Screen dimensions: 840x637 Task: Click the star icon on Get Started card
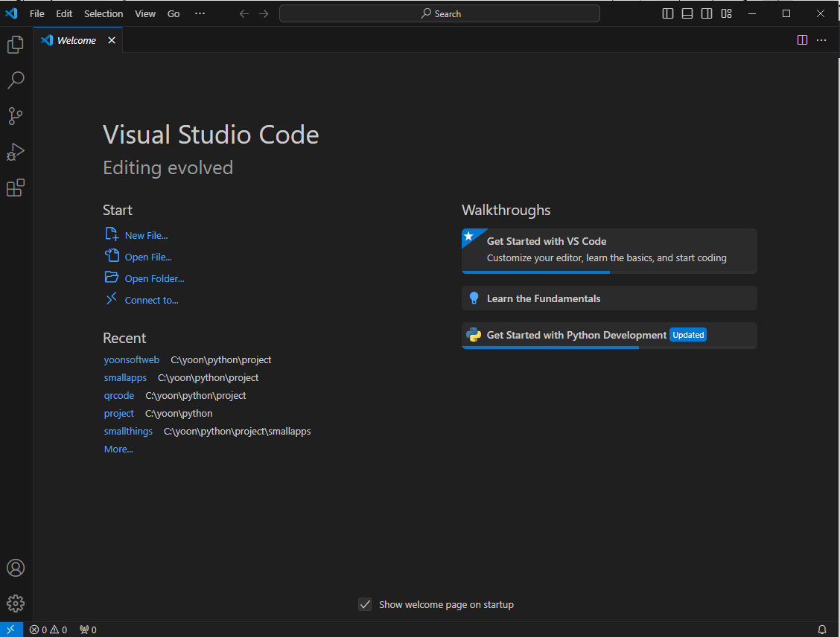click(468, 236)
